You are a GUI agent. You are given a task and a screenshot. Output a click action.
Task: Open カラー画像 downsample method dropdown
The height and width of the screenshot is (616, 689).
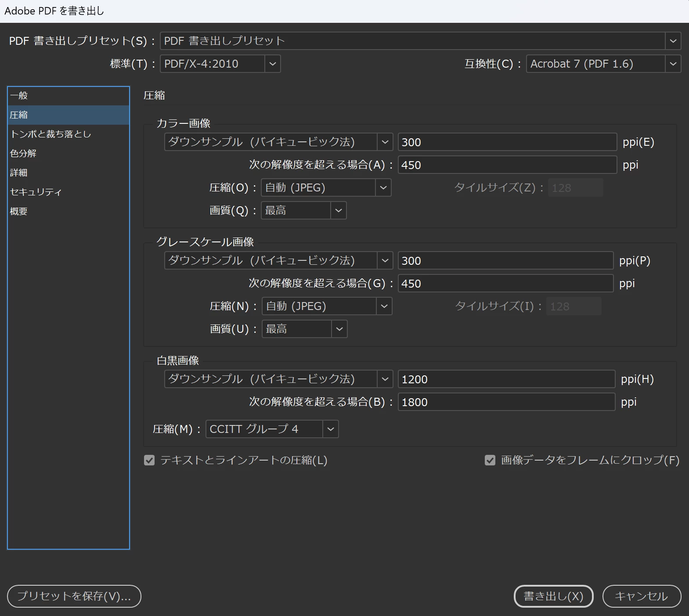click(x=278, y=142)
